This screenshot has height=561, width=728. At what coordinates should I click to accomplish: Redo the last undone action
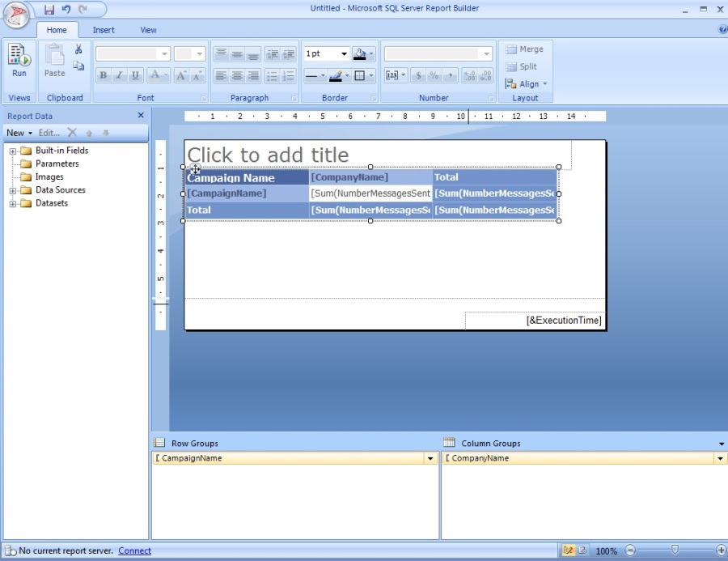(x=83, y=9)
